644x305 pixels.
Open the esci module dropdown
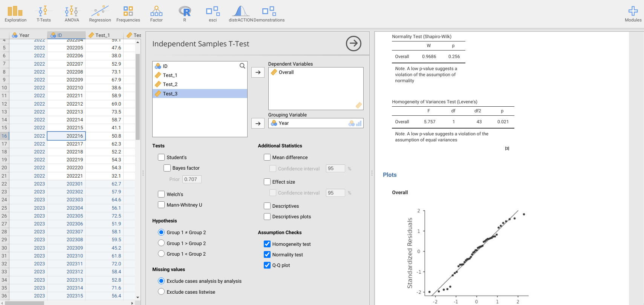(213, 14)
